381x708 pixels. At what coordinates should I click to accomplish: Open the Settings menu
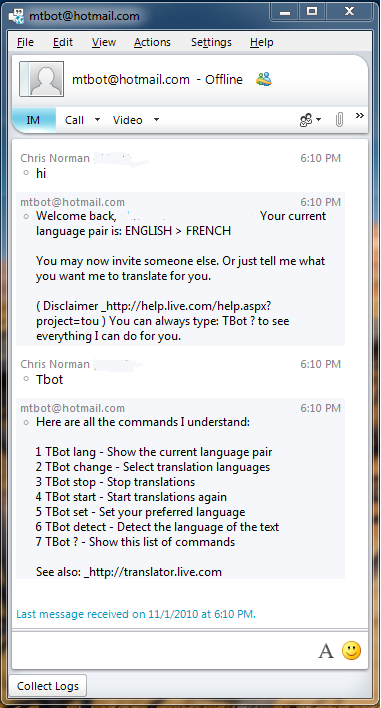[211, 42]
